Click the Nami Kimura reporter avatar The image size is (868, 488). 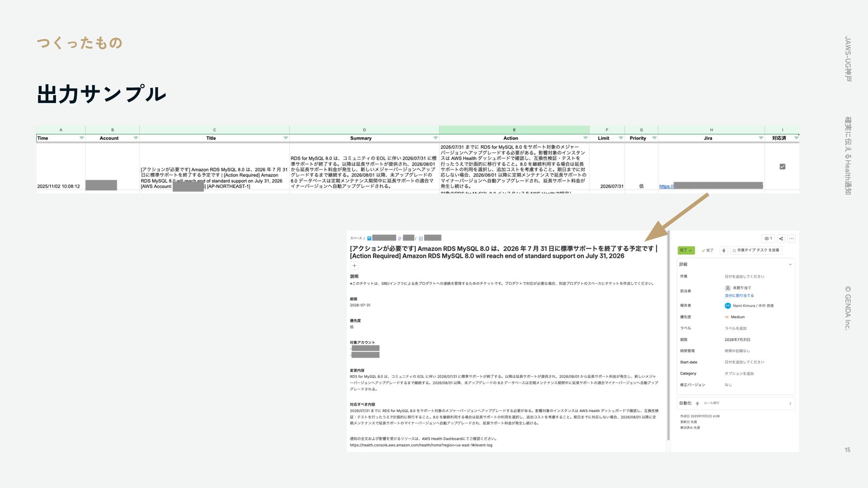coord(727,306)
